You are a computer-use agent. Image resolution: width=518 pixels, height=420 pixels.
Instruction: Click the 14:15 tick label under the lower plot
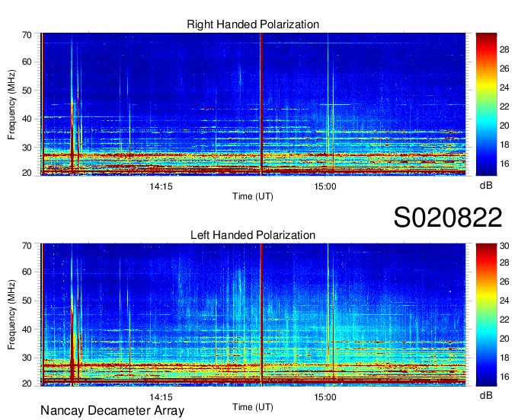coord(161,397)
